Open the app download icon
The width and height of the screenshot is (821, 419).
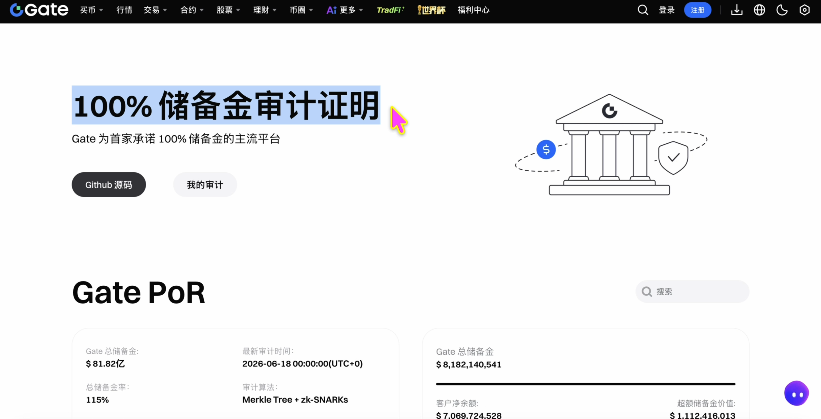[737, 10]
